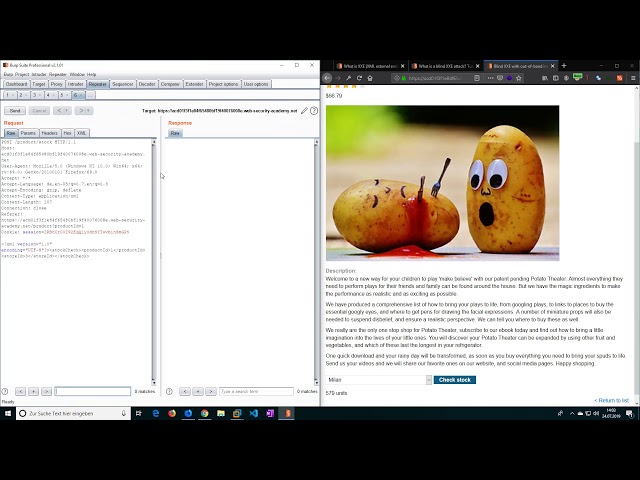Open the Firefox hamburger menu
The width and height of the screenshot is (640, 480).
click(633, 78)
